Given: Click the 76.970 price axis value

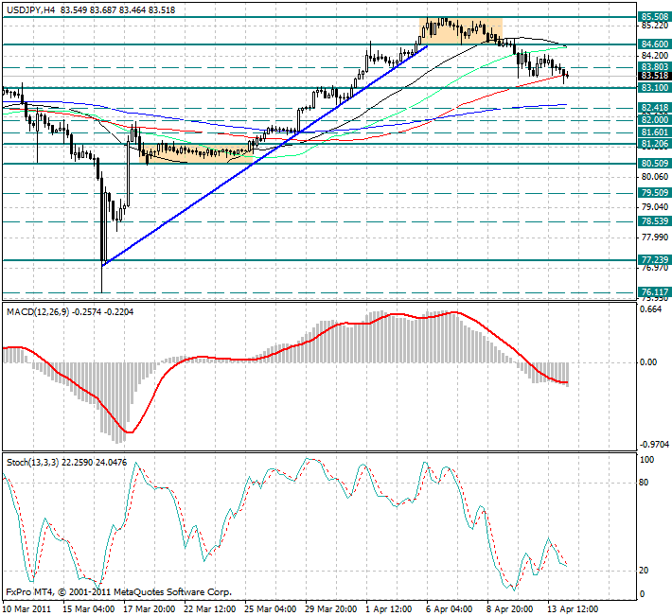Looking at the screenshot, I should click(654, 268).
